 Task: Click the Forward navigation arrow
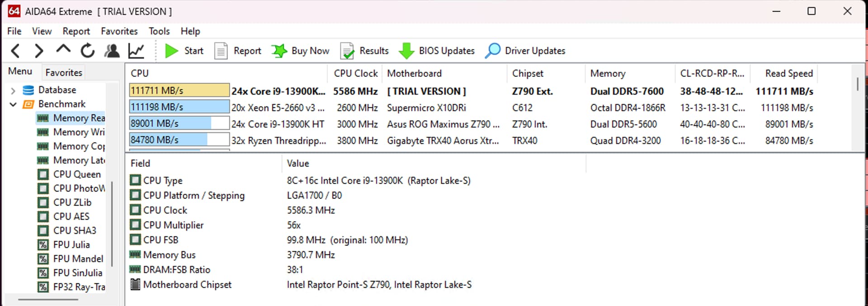[39, 51]
